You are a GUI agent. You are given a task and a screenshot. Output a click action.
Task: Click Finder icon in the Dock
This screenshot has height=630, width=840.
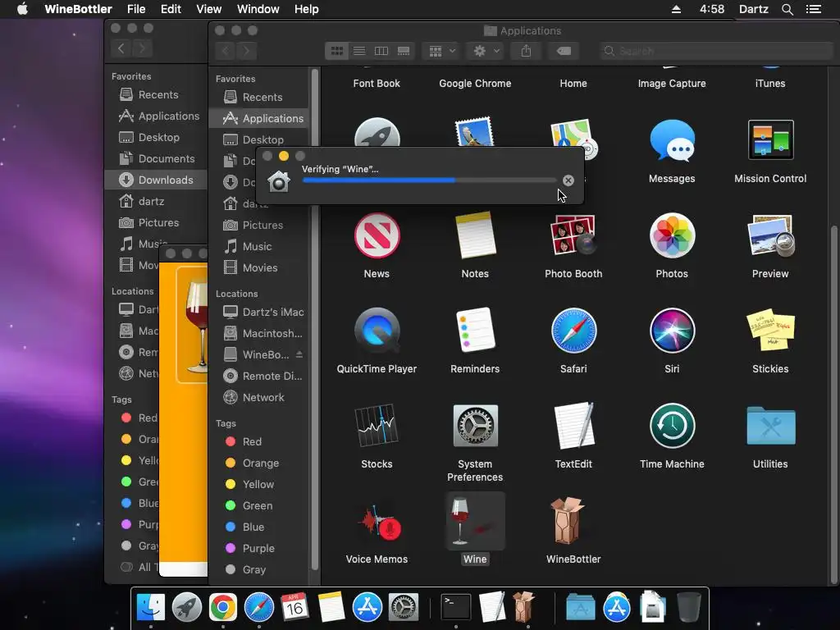(x=151, y=608)
